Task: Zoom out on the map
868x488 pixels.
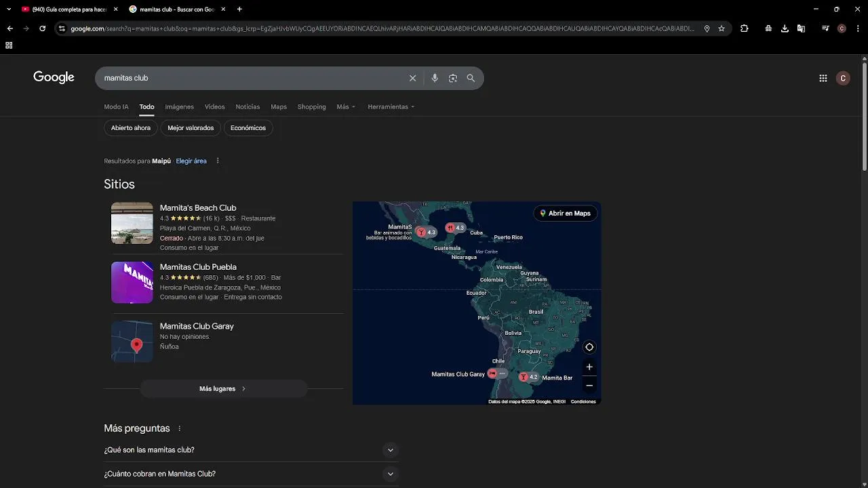Action: point(589,385)
